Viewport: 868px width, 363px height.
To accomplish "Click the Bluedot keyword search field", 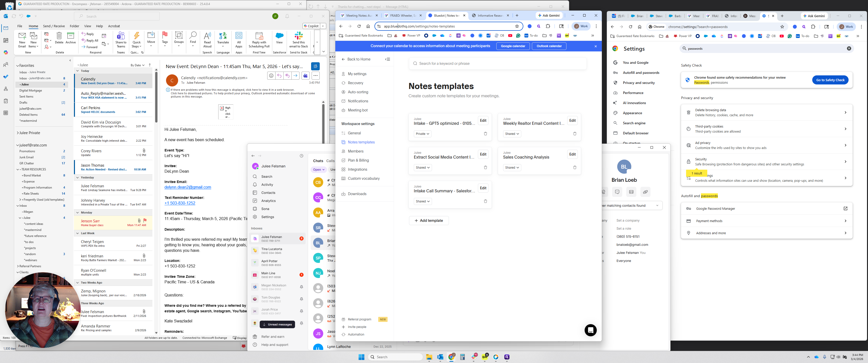I will 497,63.
